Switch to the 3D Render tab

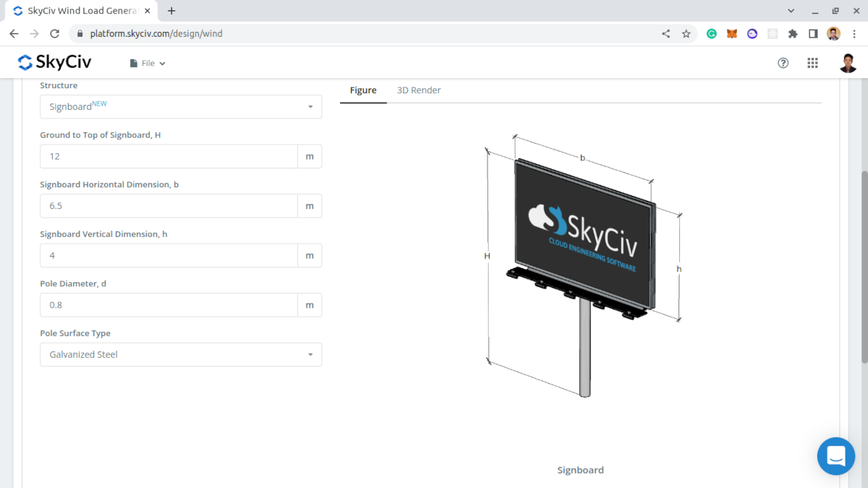[x=419, y=90]
